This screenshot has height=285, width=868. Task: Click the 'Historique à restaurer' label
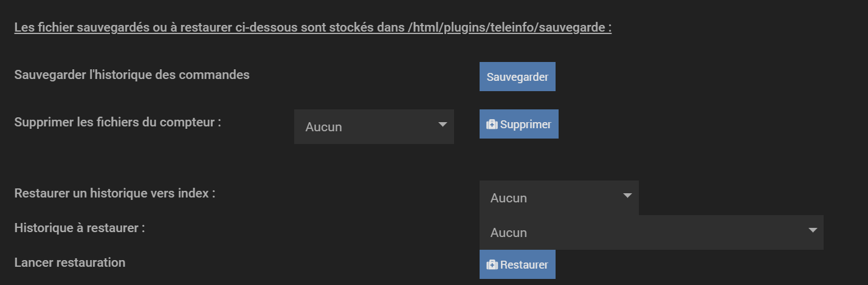80,228
